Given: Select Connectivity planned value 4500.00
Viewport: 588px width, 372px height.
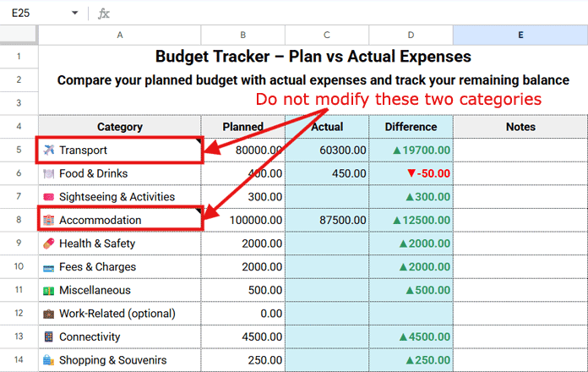Looking at the screenshot, I should click(x=243, y=336).
